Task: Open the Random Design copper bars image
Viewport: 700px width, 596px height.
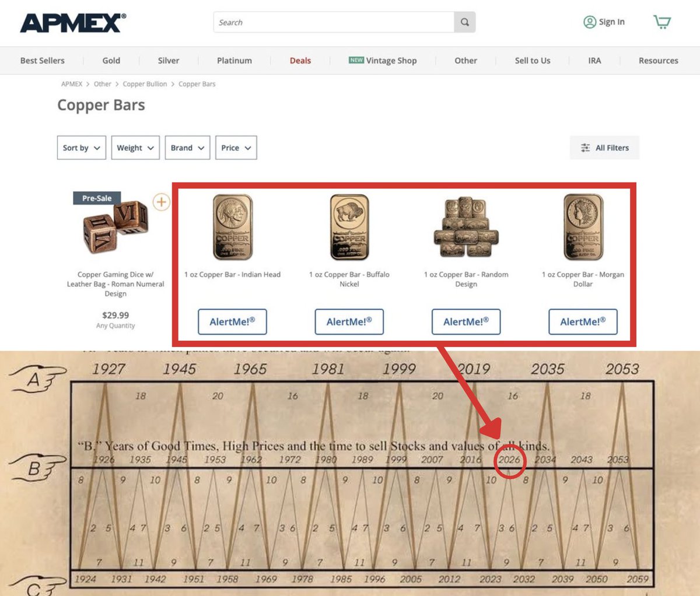Action: (x=466, y=228)
